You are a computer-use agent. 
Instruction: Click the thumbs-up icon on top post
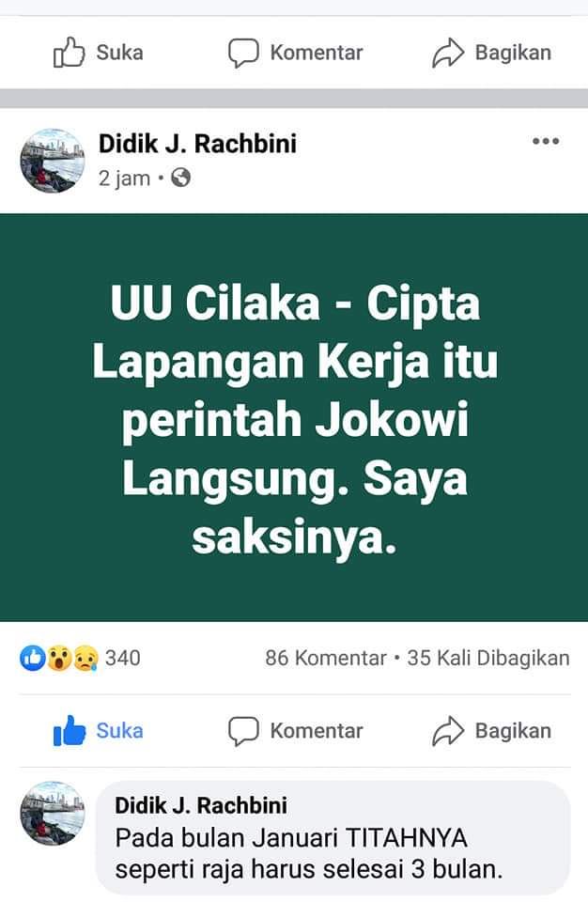70,53
